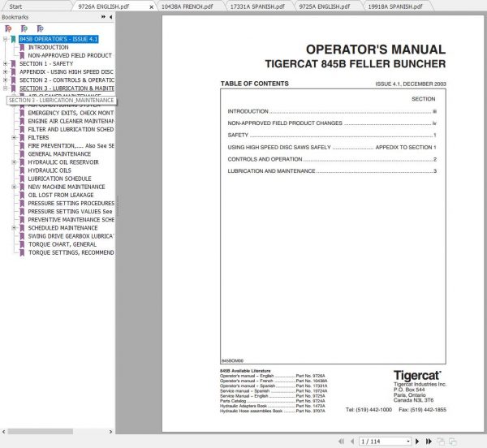
Task: Click the bookmarks scroll left arrow
Action: (x=4, y=432)
